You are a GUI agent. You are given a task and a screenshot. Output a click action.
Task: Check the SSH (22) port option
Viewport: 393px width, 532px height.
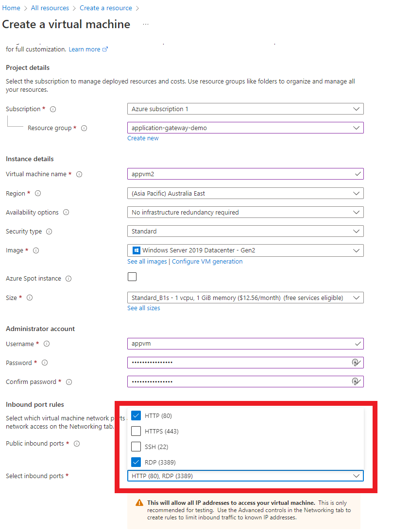[136, 447]
